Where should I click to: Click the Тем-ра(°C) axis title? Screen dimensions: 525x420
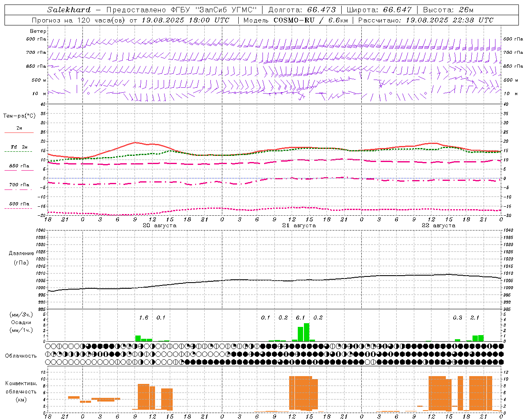click(19, 116)
